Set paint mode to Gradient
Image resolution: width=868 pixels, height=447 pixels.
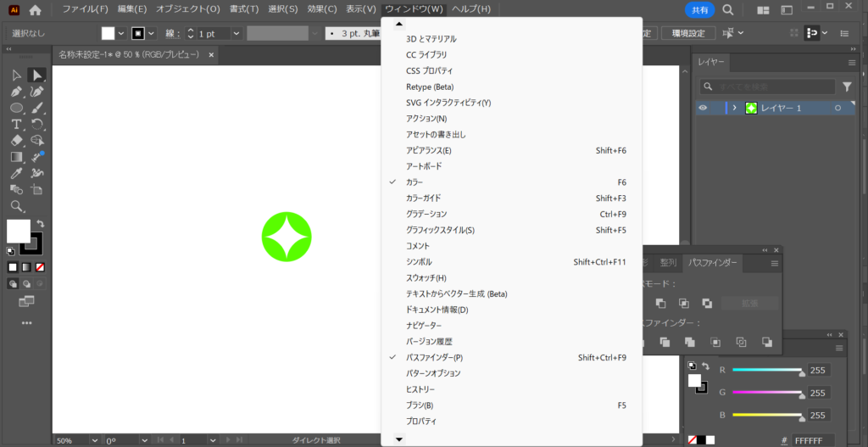[26, 267]
